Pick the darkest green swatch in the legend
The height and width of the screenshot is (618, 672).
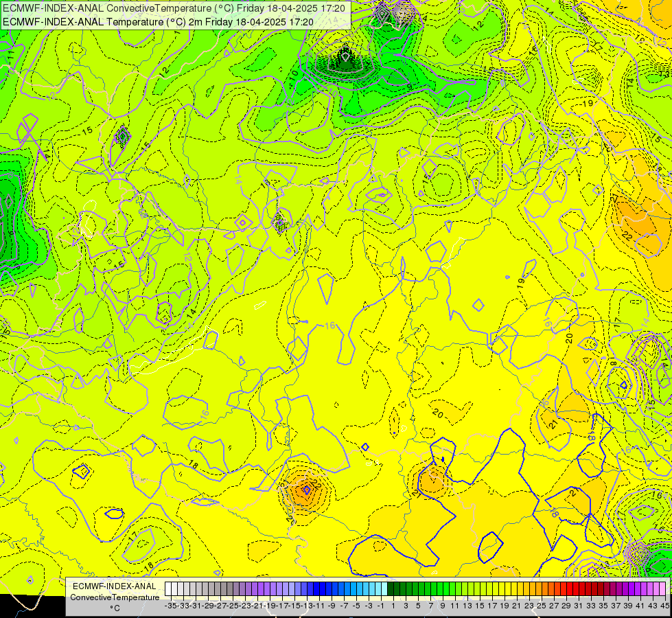point(391,588)
